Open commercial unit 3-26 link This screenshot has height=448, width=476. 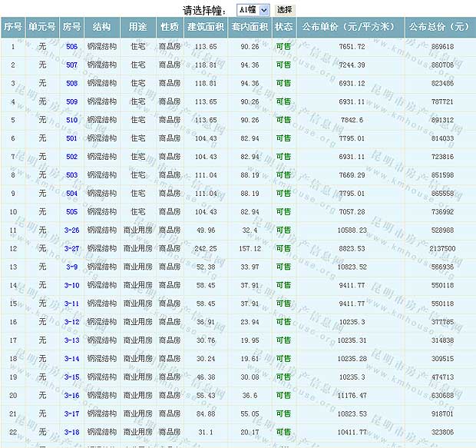(71, 231)
